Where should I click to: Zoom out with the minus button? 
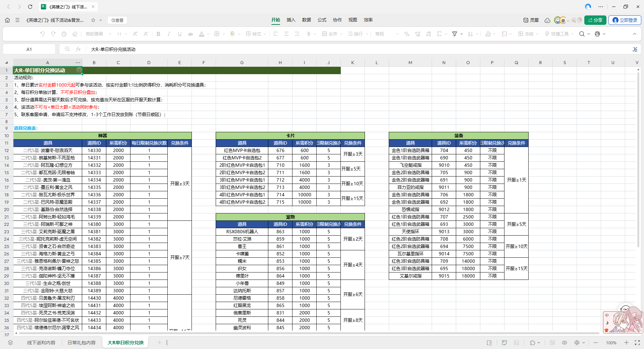(596, 343)
